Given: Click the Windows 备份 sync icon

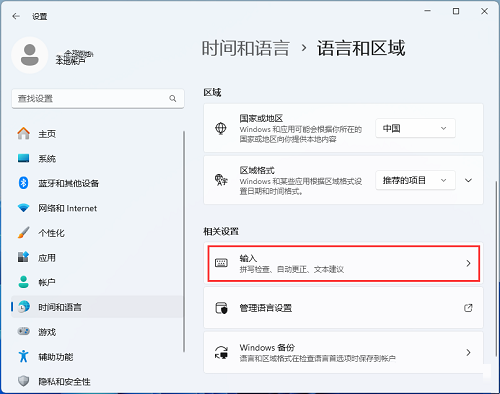Looking at the screenshot, I should [x=221, y=352].
